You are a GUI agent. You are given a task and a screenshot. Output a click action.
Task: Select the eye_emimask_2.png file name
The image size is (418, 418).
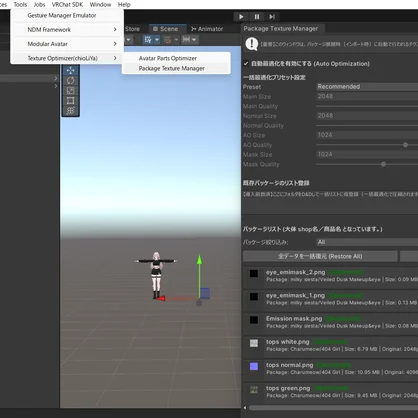[295, 272]
